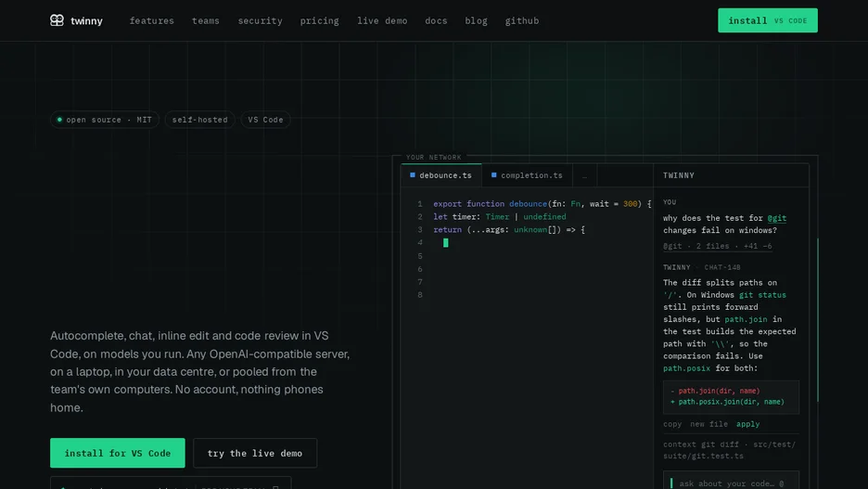Image resolution: width=868 pixels, height=489 pixels.
Task: Click 'try the live demo' button
Action: pos(255,453)
